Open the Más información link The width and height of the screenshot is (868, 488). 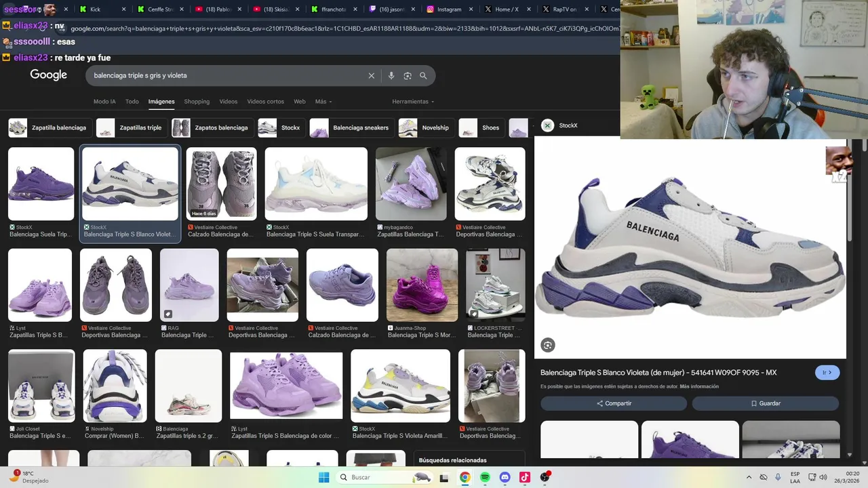(699, 386)
